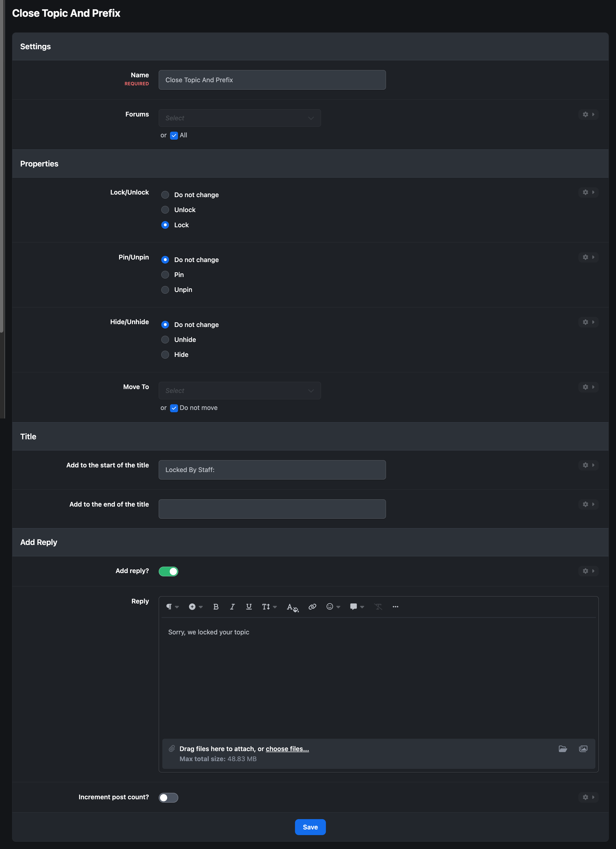Open gear options for Move To row
The height and width of the screenshot is (849, 616).
tap(588, 387)
